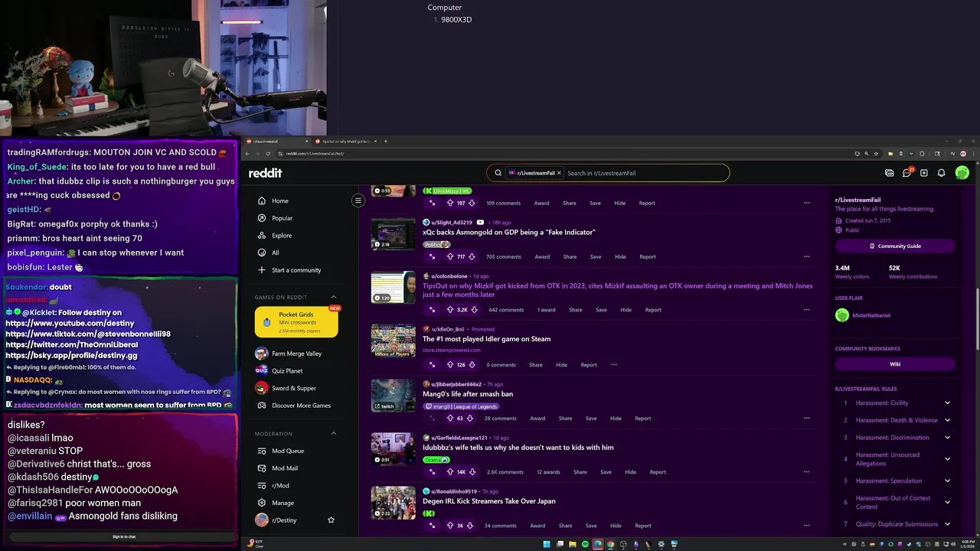Save the Idubbbz's wife post
The height and width of the screenshot is (551, 980).
click(606, 472)
